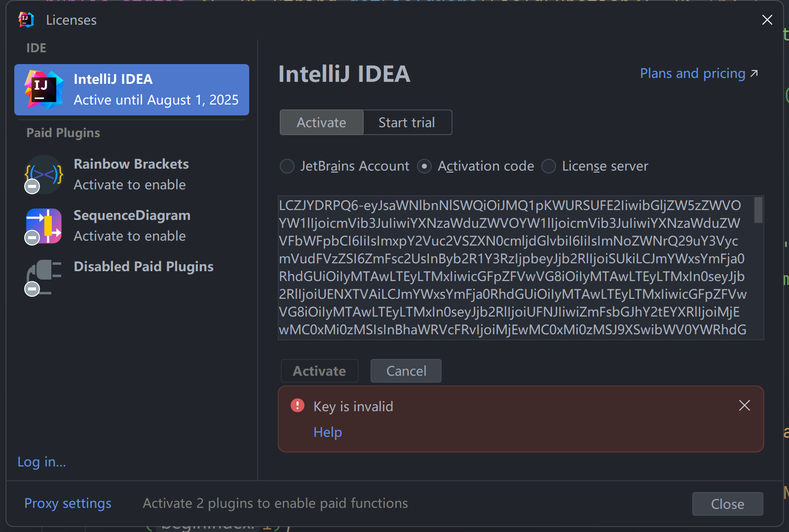Click the Rainbow Brackets plugin icon
Image resolution: width=789 pixels, height=532 pixels.
point(44,175)
